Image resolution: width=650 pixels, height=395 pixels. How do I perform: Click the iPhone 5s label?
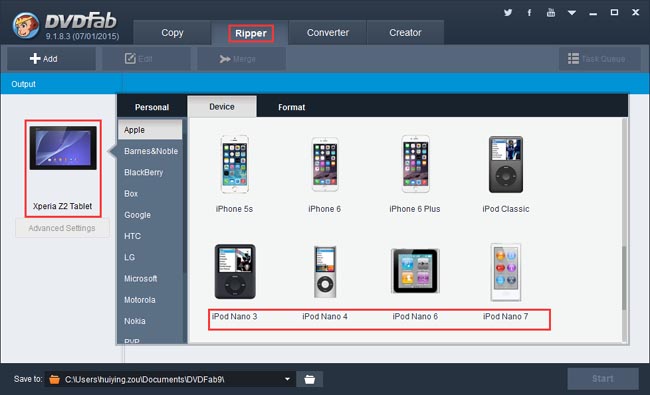coord(234,209)
